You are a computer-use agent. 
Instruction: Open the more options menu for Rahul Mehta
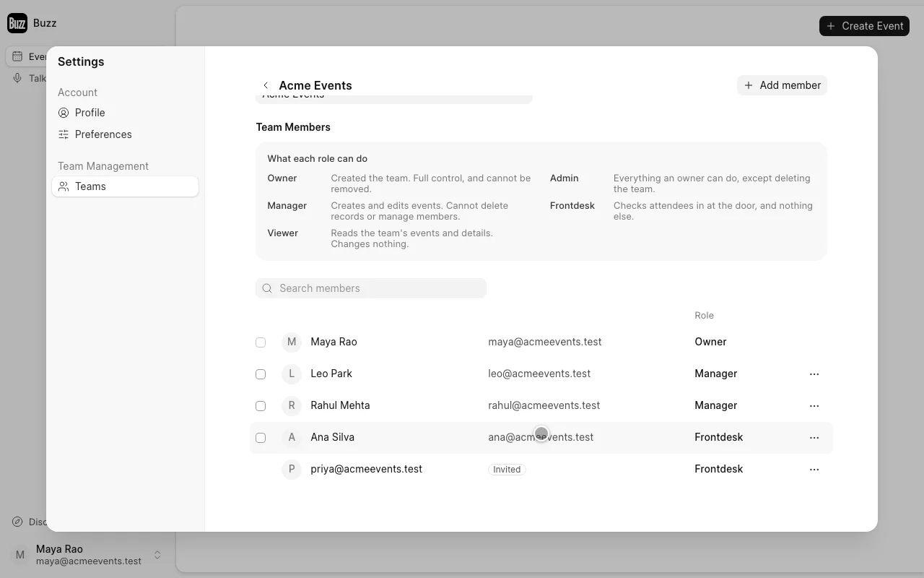coord(814,406)
